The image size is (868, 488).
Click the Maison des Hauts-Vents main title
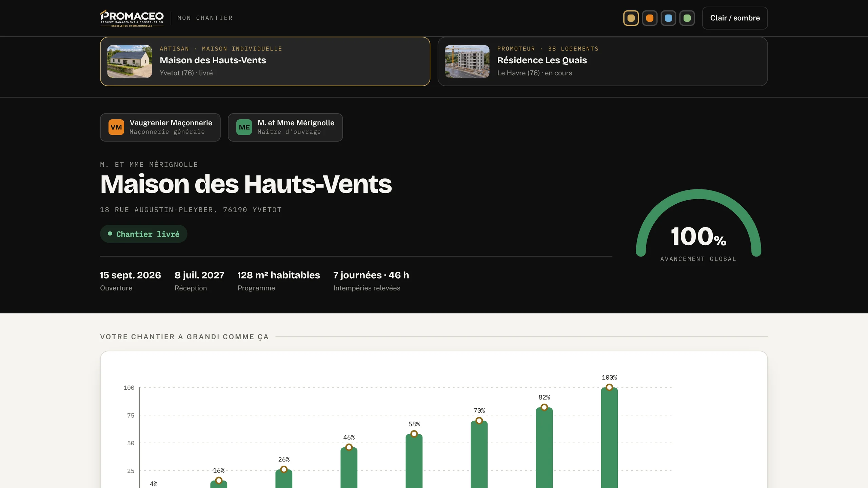[x=246, y=184]
